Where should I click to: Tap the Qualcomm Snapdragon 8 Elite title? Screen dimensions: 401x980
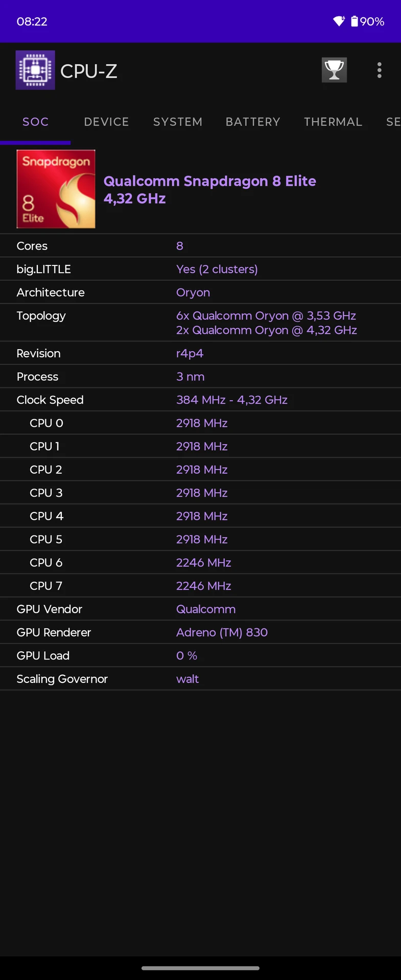pos(209,189)
